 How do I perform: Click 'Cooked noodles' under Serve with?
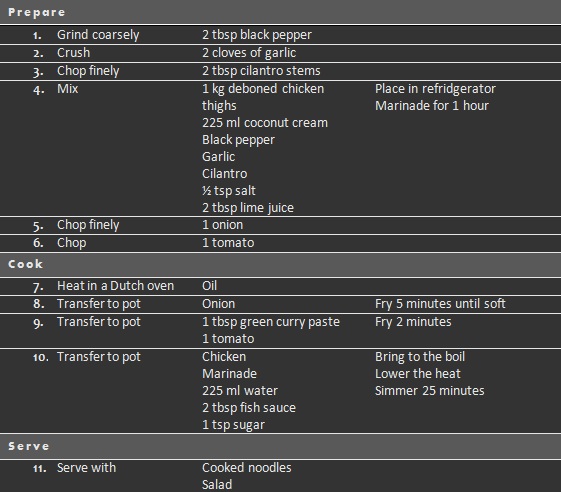(247, 468)
